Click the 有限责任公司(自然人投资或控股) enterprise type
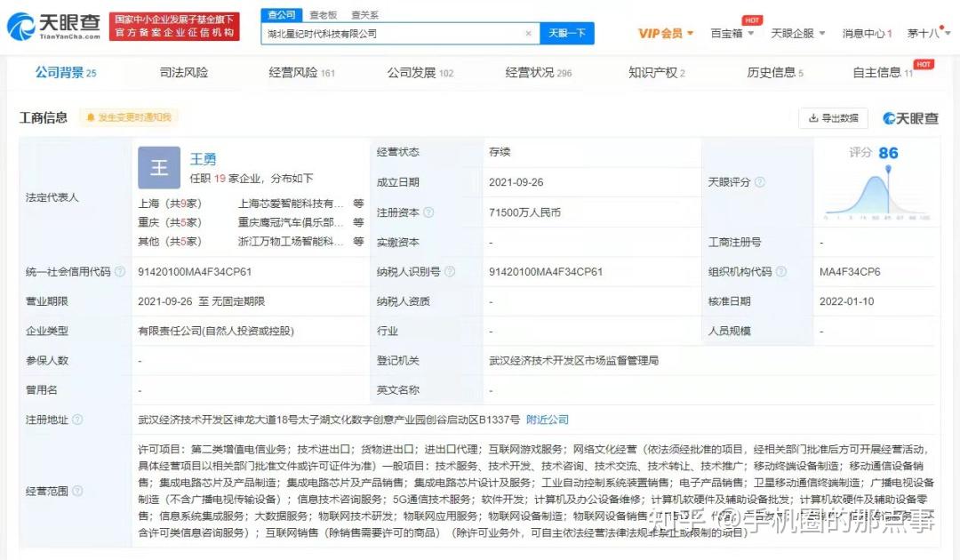 216,331
